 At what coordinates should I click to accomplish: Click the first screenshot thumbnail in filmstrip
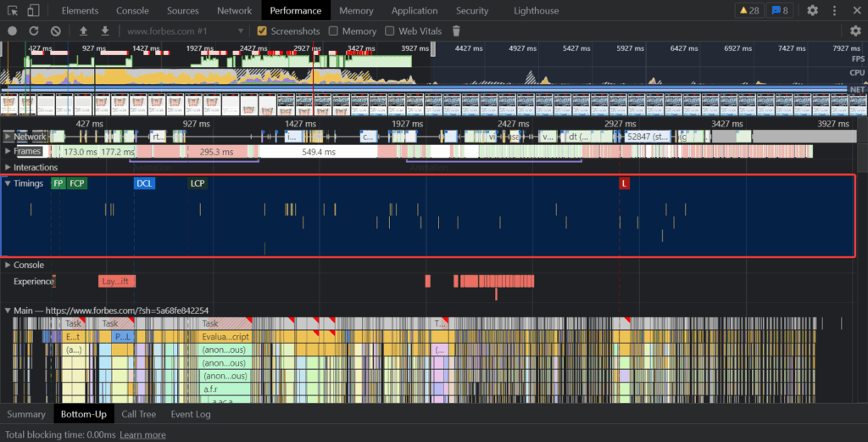(8, 104)
